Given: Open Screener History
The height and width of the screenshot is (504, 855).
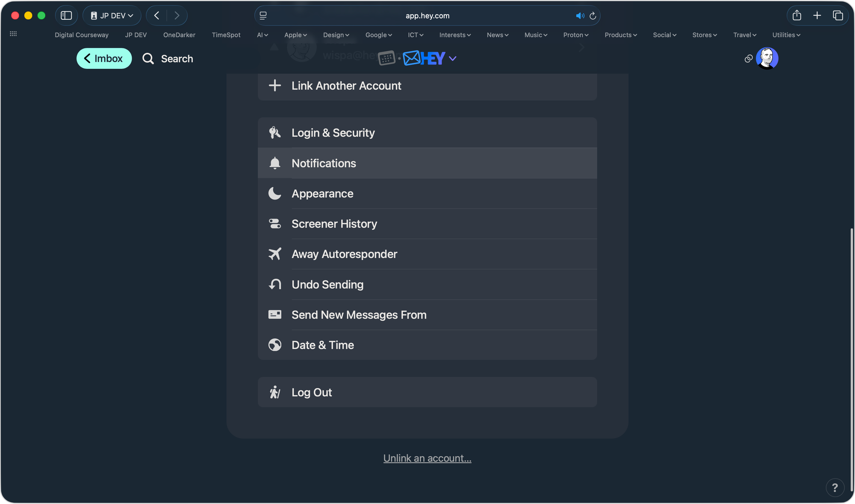Looking at the screenshot, I should click(427, 224).
